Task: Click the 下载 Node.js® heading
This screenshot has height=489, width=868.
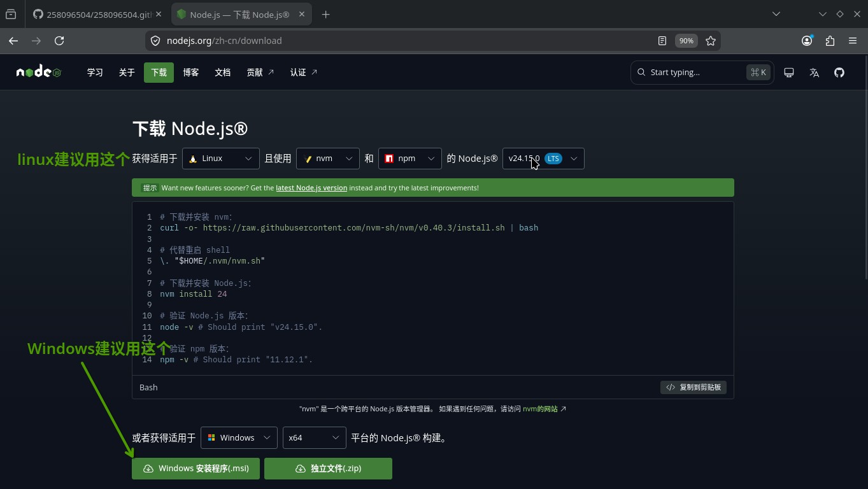Action: (190, 129)
